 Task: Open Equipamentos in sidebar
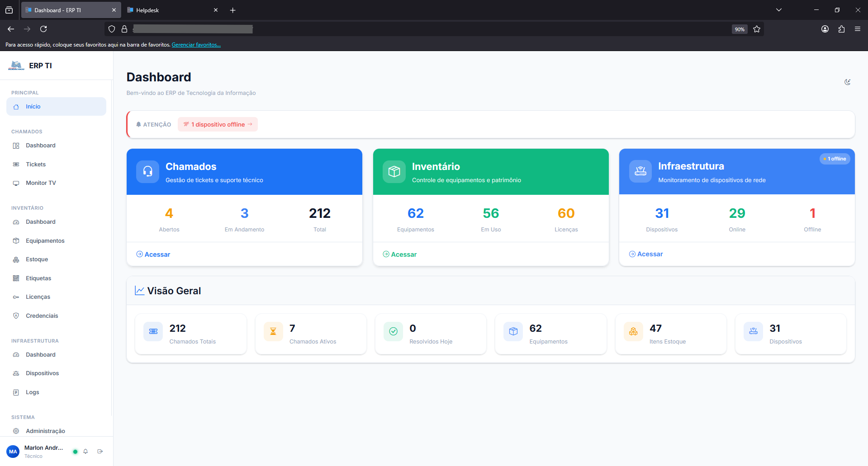(x=56, y=241)
